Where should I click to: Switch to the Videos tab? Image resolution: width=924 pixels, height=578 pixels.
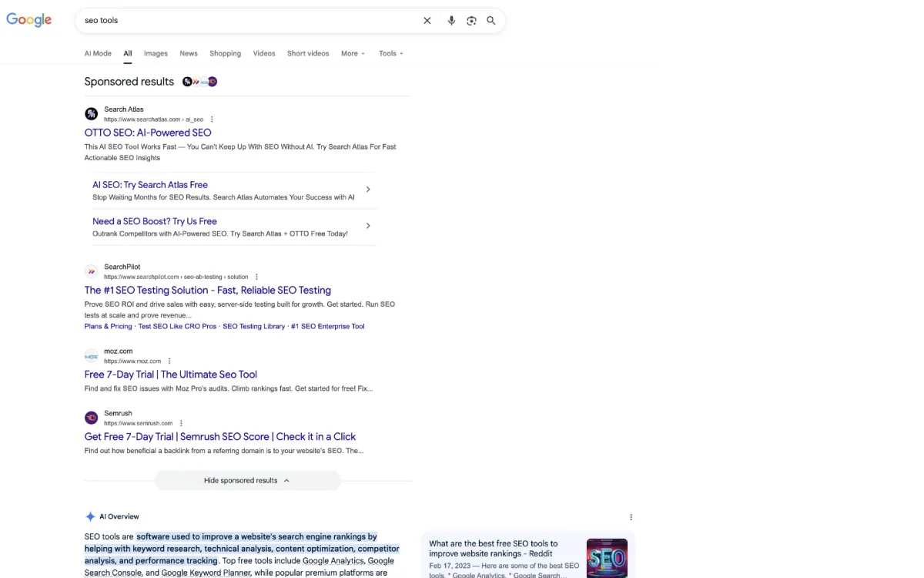point(264,53)
